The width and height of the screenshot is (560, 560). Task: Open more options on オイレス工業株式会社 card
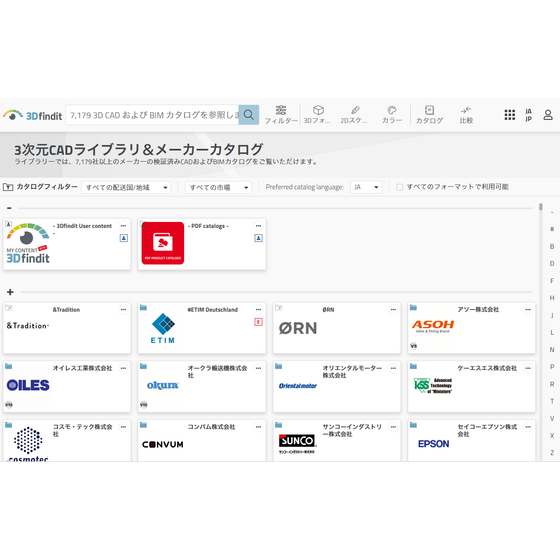coord(123,368)
